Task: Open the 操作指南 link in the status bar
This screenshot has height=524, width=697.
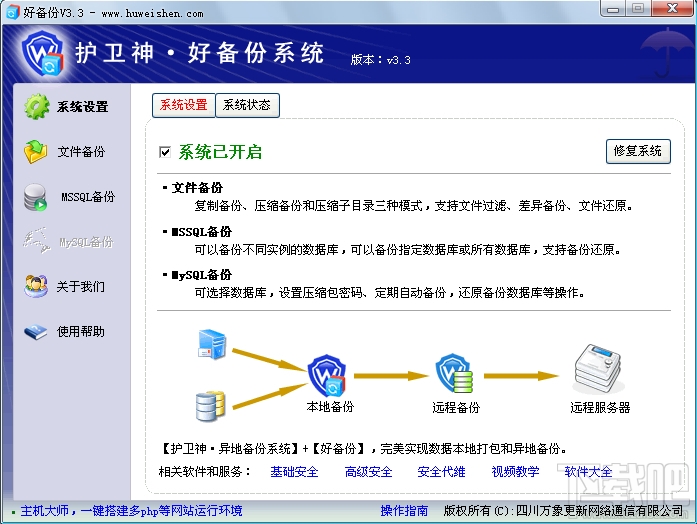Action: (x=405, y=511)
